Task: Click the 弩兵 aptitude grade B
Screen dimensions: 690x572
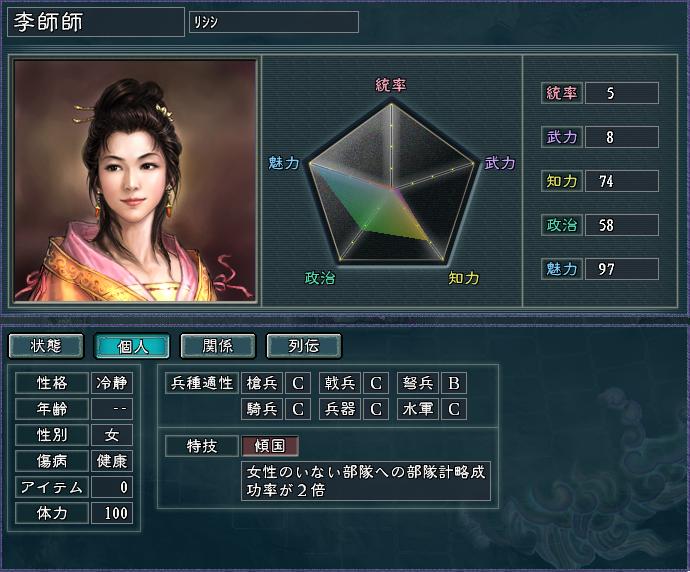Action: (454, 383)
